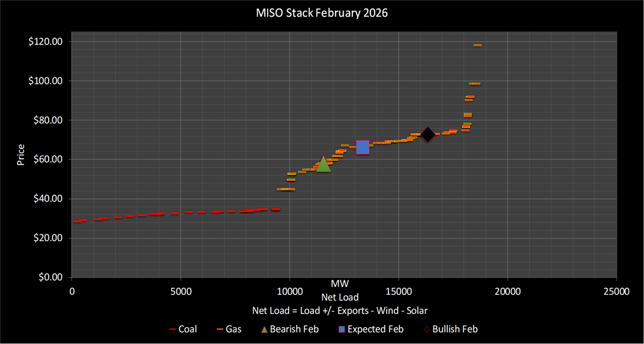Select the gas segment just below $100
Viewport: 644px width, 344px height.
click(x=475, y=83)
